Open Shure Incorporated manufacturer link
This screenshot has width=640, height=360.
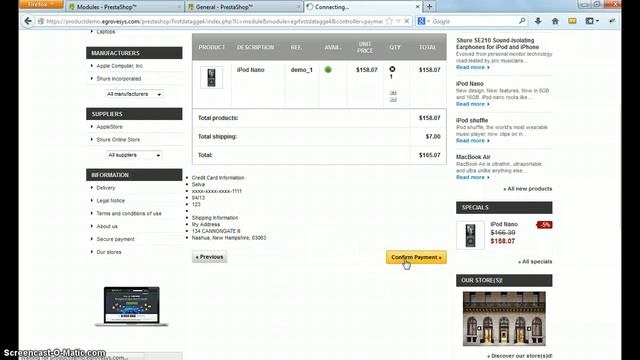[119, 79]
